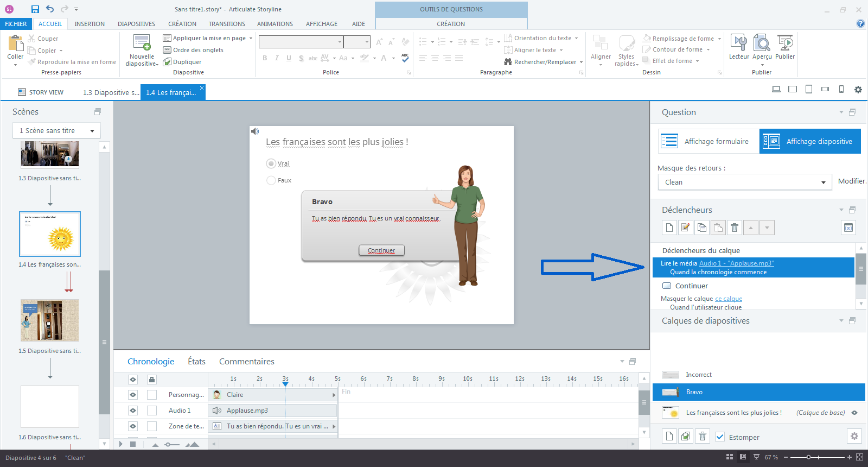Screen dimensions: 868x467
Task: Open layer properties gear icon
Action: click(x=854, y=436)
